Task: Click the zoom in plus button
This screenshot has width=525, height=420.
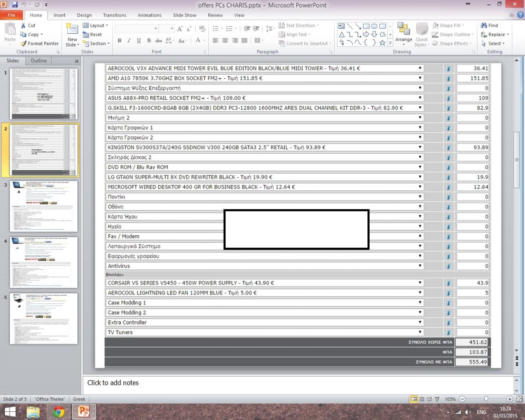Action: pos(510,399)
